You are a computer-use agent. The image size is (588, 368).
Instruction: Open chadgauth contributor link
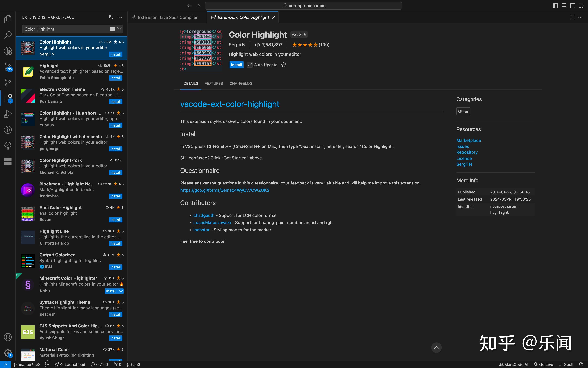pos(204,215)
